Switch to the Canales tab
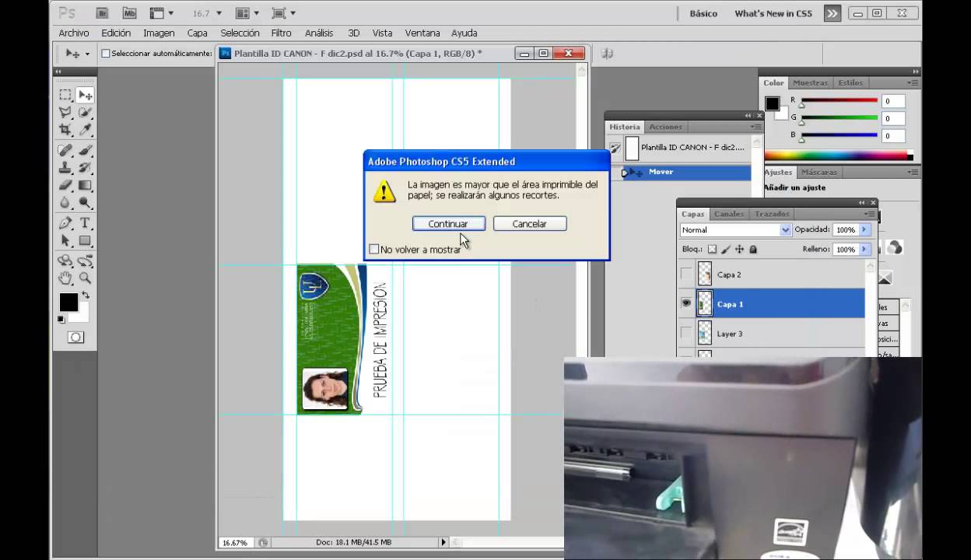The height and width of the screenshot is (560, 971). click(729, 214)
